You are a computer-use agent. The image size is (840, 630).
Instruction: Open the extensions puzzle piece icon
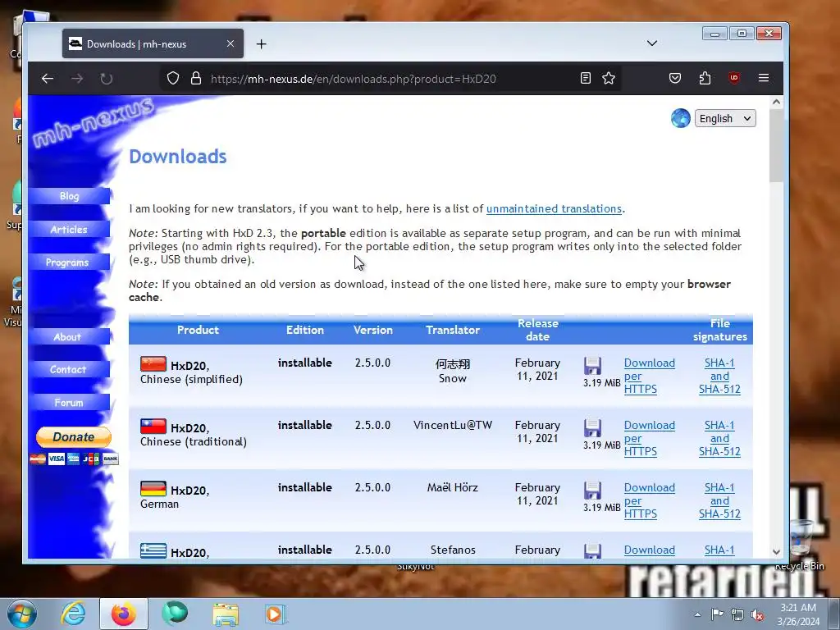[x=705, y=78]
